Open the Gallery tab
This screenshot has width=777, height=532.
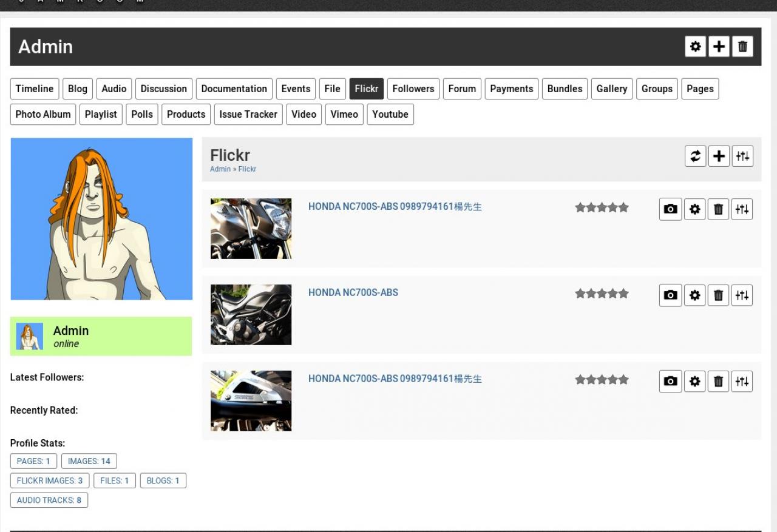[611, 89]
